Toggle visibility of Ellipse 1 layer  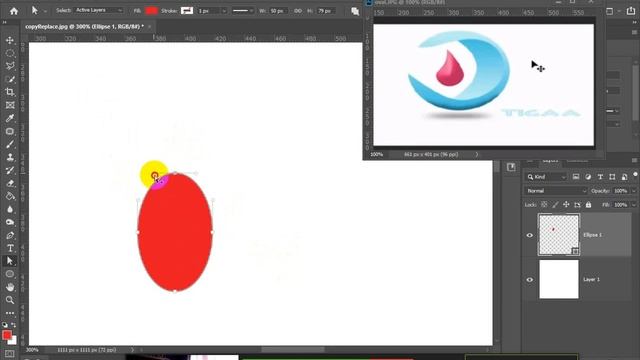coord(530,235)
